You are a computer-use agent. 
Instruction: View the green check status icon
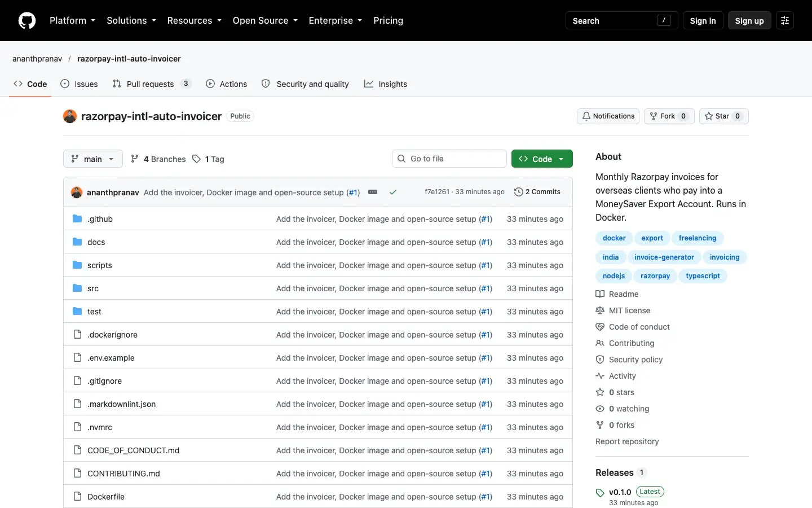[x=393, y=192]
